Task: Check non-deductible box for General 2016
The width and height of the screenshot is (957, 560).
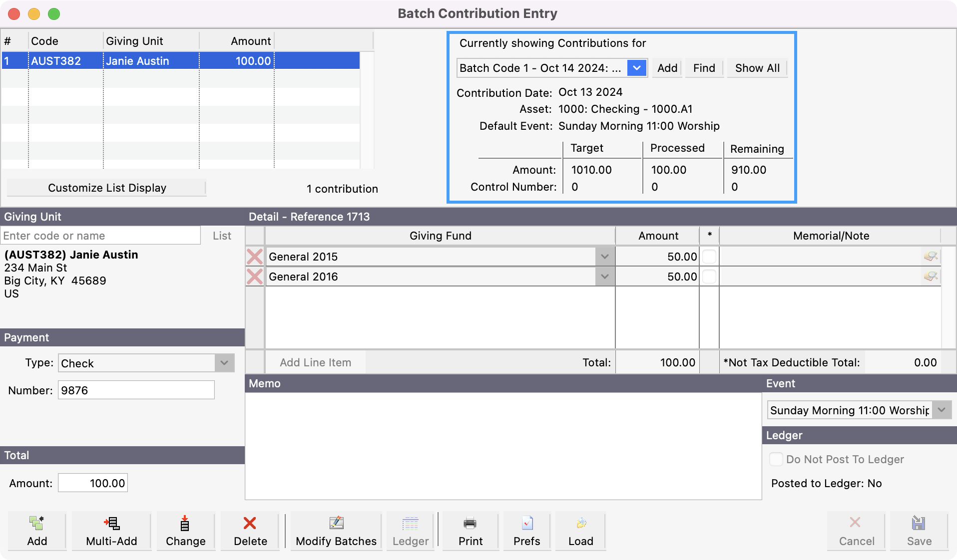Action: pyautogui.click(x=709, y=277)
